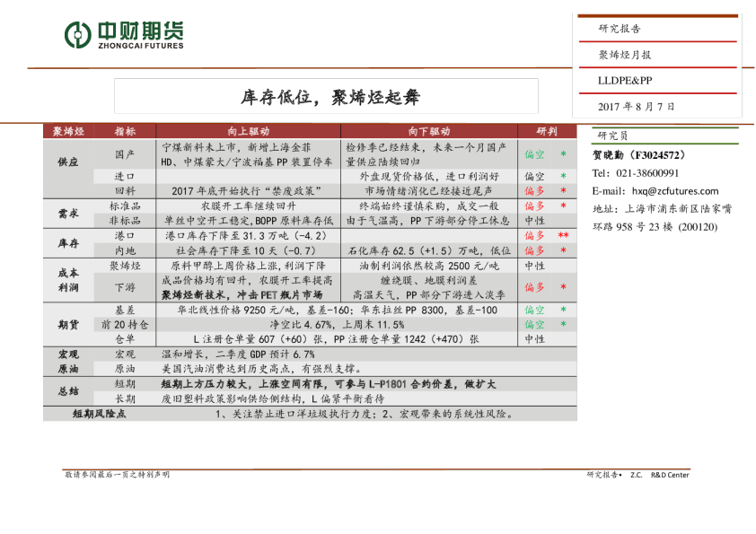Click the 标准品 indicator cell
Viewport: 756px width, 534px height.
coord(125,206)
